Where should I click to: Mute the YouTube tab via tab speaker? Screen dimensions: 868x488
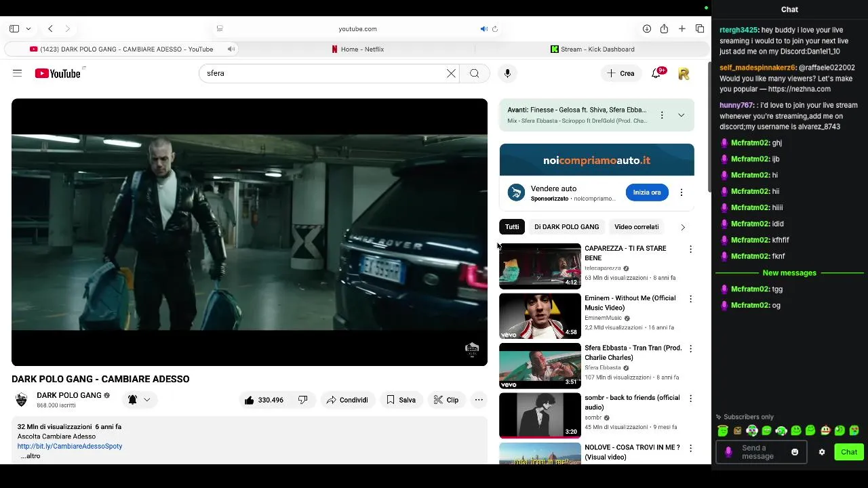[231, 49]
